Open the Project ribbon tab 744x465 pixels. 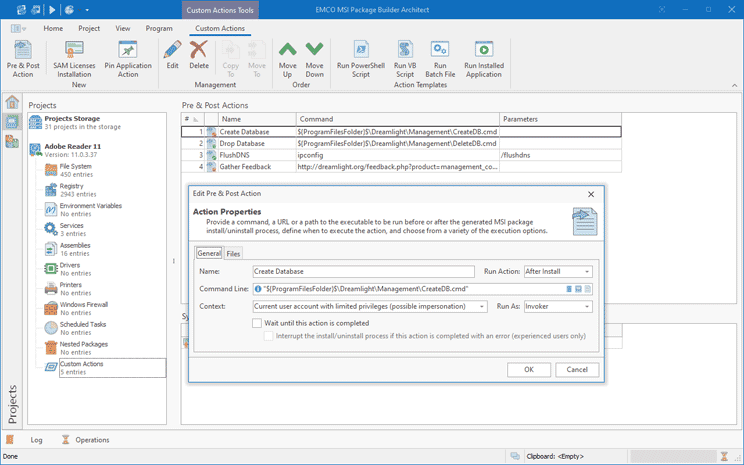[89, 28]
